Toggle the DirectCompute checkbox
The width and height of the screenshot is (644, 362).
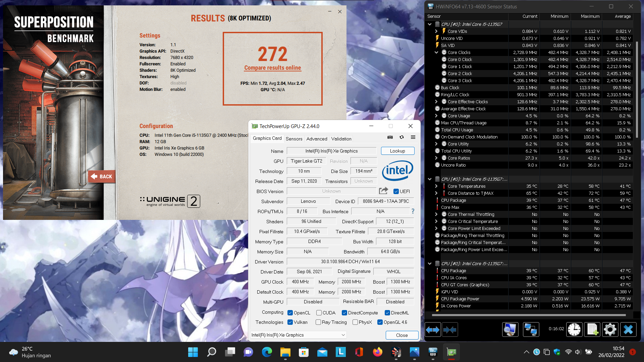[344, 313]
